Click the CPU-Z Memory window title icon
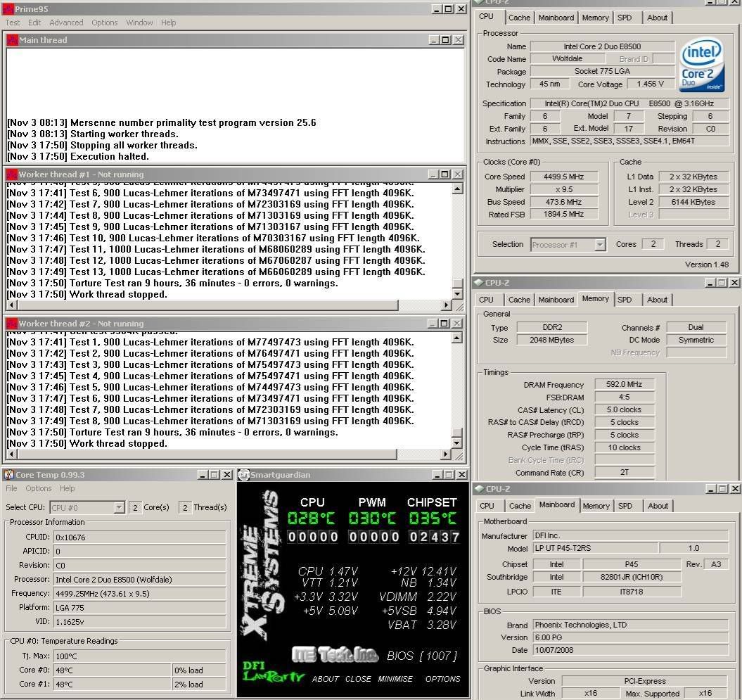742x700 pixels. coord(479,282)
